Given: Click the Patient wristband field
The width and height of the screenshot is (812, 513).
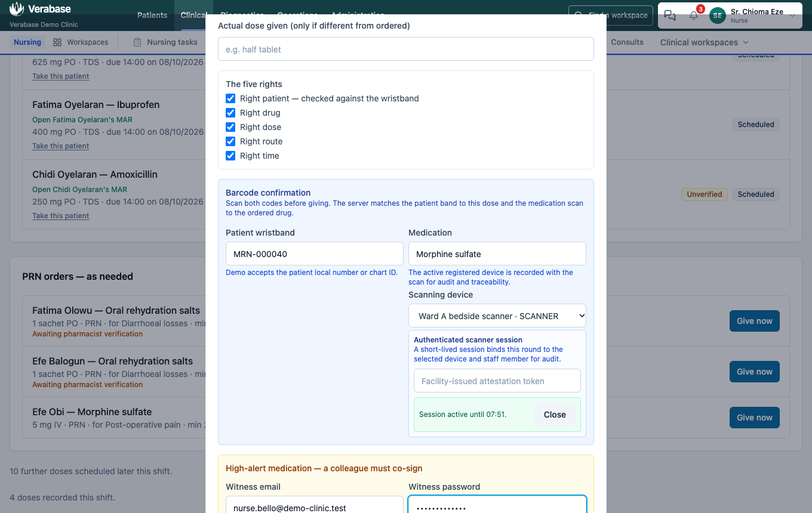Looking at the screenshot, I should click(x=315, y=254).
